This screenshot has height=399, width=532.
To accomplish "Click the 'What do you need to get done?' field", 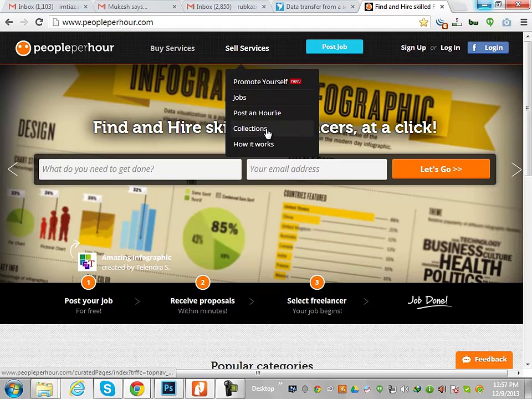I will [x=140, y=169].
